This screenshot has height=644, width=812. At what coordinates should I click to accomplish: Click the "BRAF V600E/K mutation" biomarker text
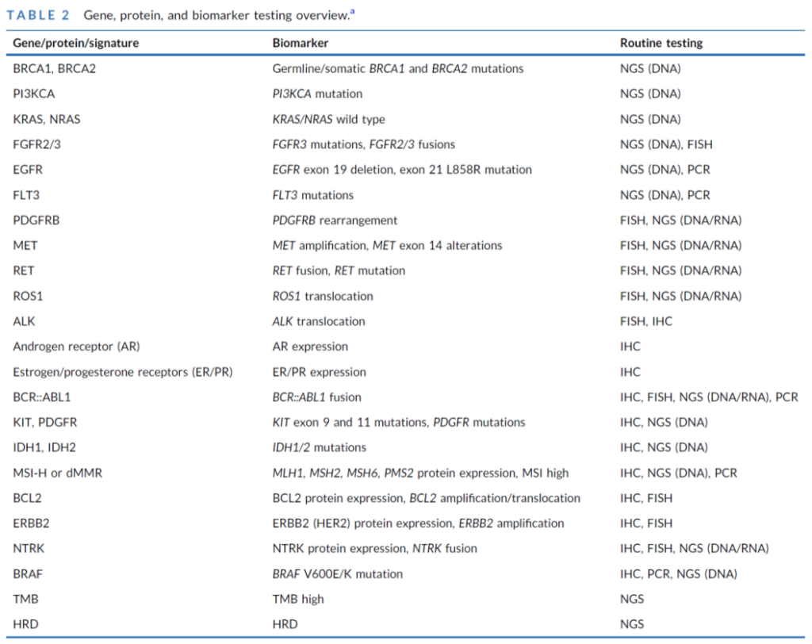pos(337,574)
